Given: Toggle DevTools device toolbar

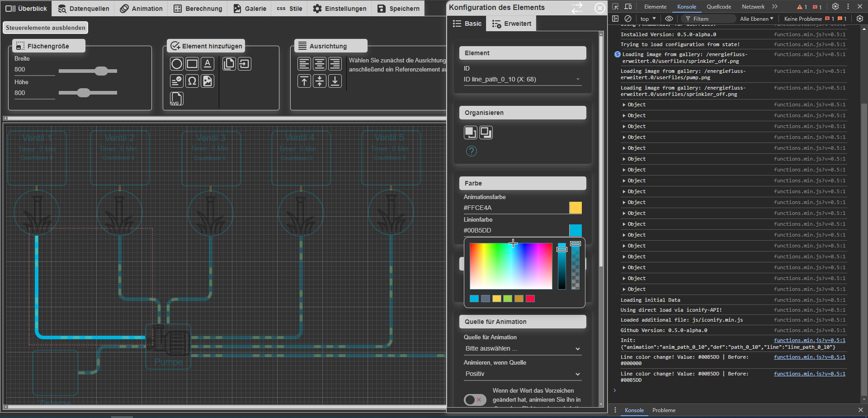Looking at the screenshot, I should pyautogui.click(x=628, y=6).
